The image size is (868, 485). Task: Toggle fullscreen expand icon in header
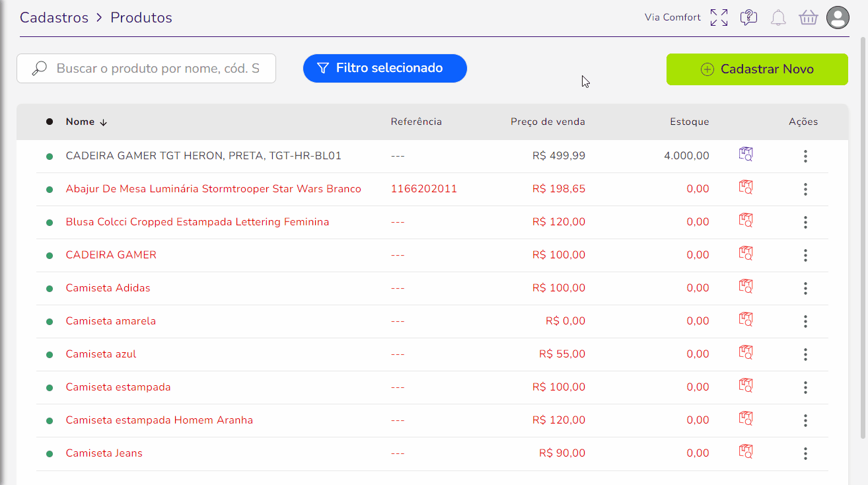click(719, 18)
